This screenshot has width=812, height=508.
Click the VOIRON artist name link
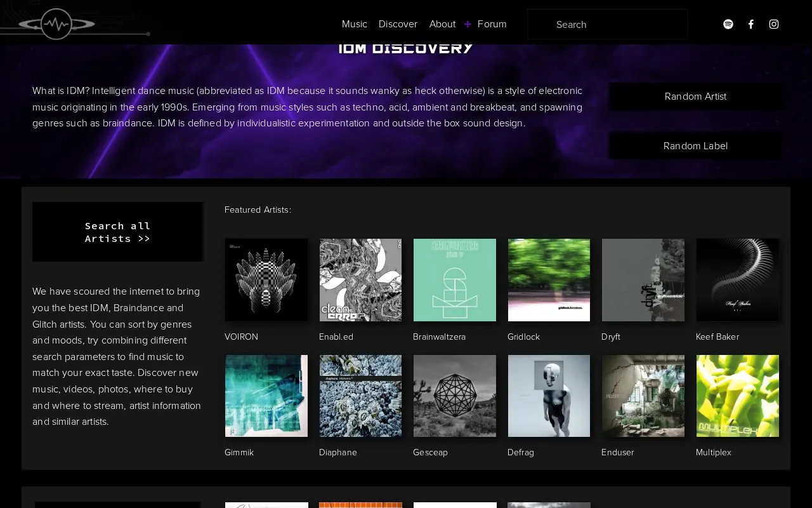241,337
